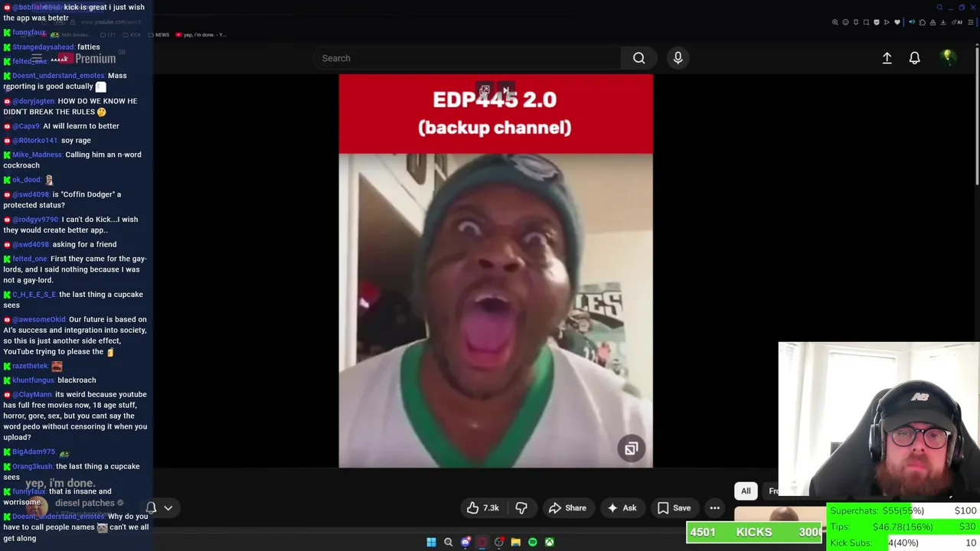Image resolution: width=980 pixels, height=551 pixels.
Task: Click the KICKS counter overlay
Action: 754,532
